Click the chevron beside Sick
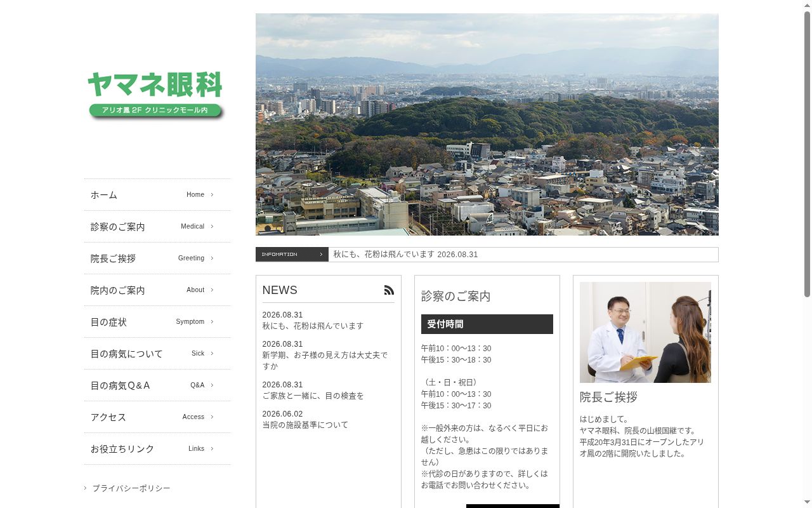812x508 pixels. 212,354
